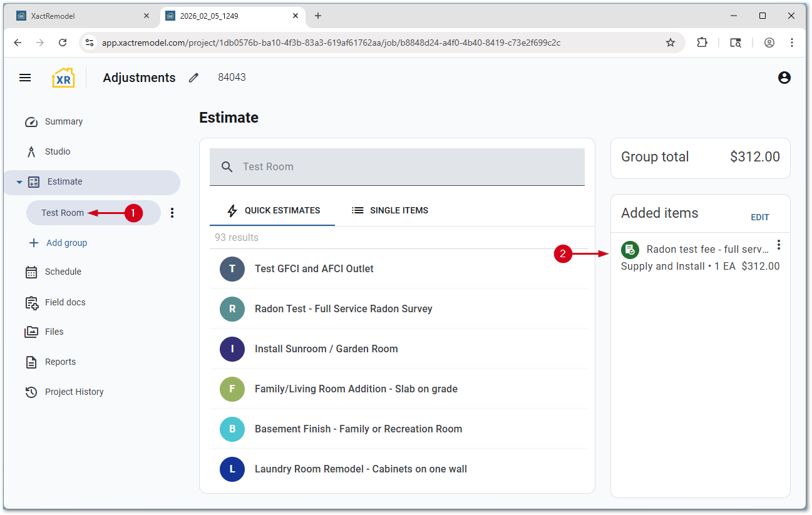
Task: Click the XactRemodel XR logo
Action: tap(63, 78)
